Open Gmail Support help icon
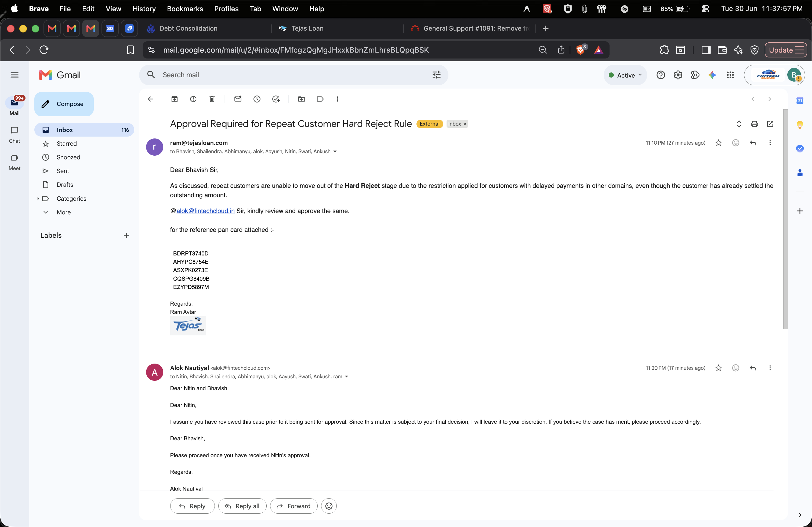The image size is (812, 527). (x=661, y=75)
